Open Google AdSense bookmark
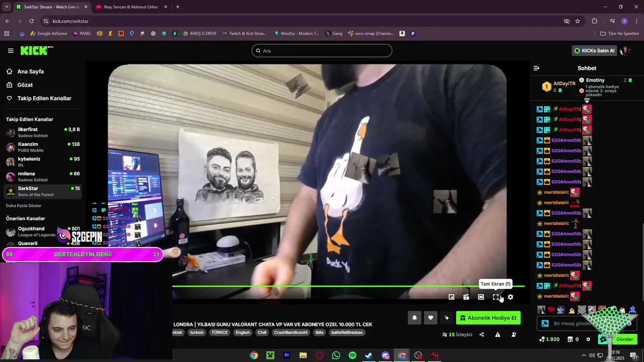The width and height of the screenshot is (644, 362). point(48,34)
